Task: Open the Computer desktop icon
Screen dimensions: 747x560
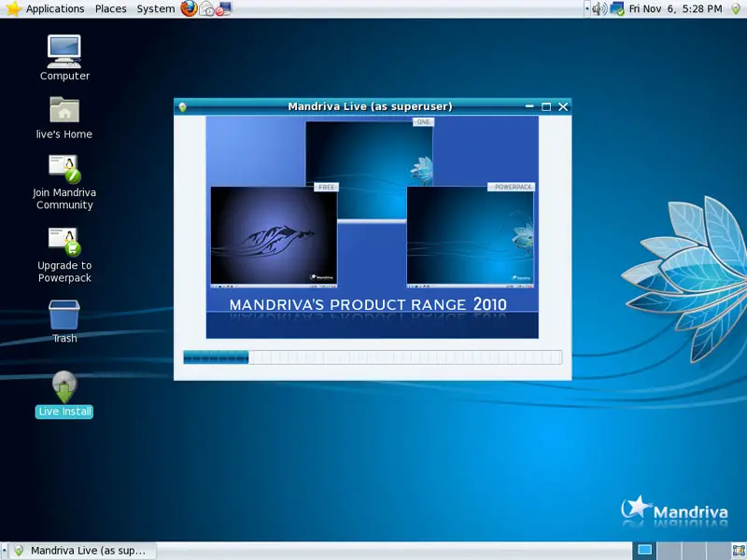Action: [x=64, y=58]
